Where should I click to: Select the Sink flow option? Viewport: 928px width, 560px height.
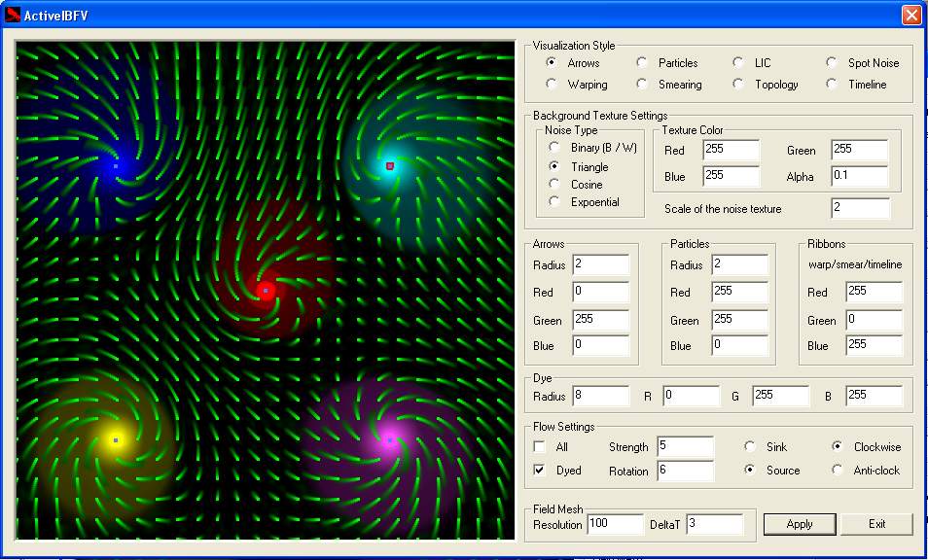pos(750,447)
